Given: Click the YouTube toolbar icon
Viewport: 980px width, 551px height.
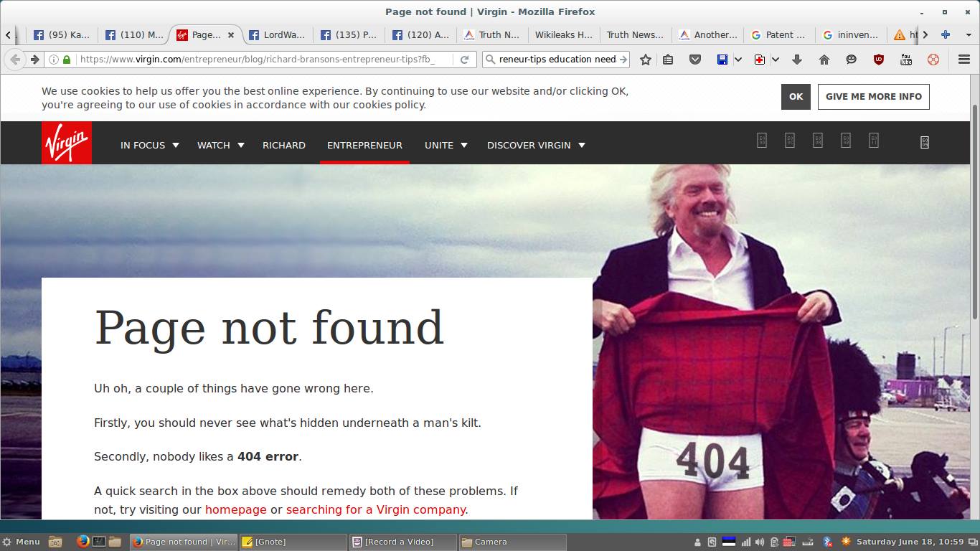Looking at the screenshot, I should 906,60.
